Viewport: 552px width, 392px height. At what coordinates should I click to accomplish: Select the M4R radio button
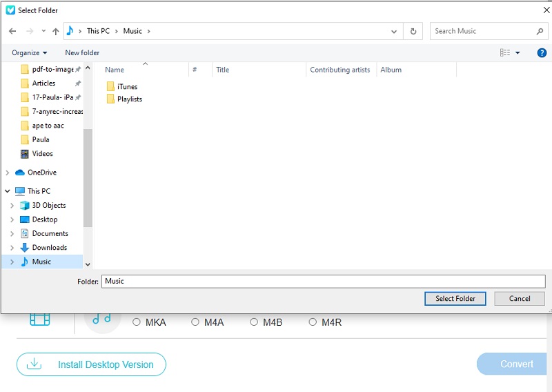pos(313,322)
